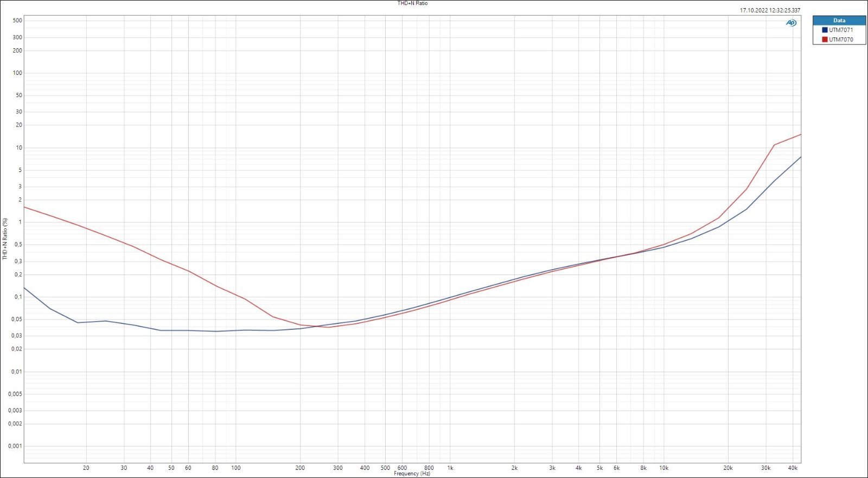Screen dimensions: 868x478
Task: Click the 100 tick label on y-axis
Action: 17,73
